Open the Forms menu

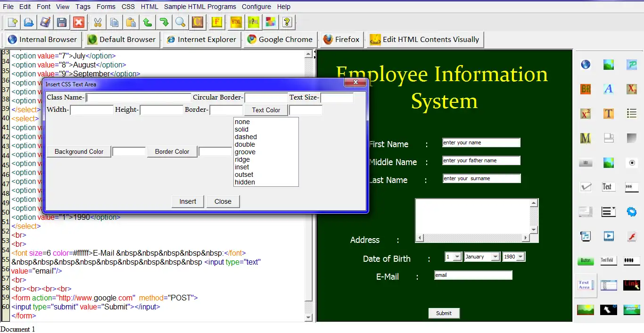click(106, 7)
